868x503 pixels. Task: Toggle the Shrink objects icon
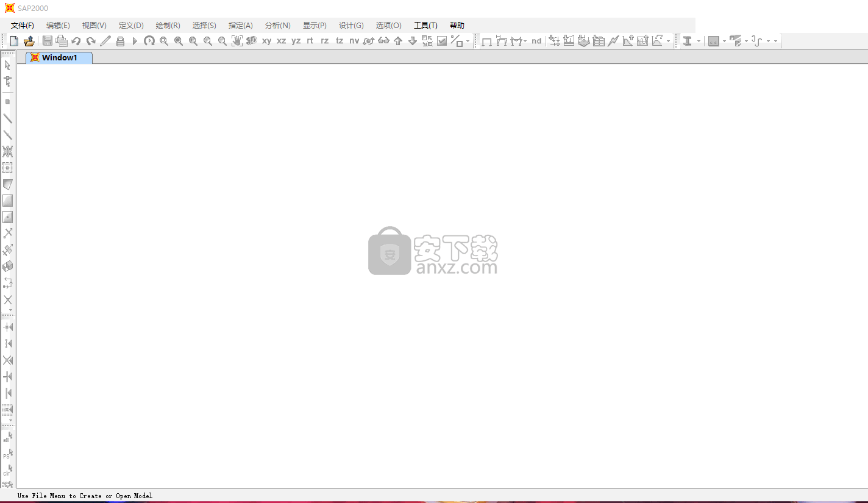pyautogui.click(x=427, y=41)
